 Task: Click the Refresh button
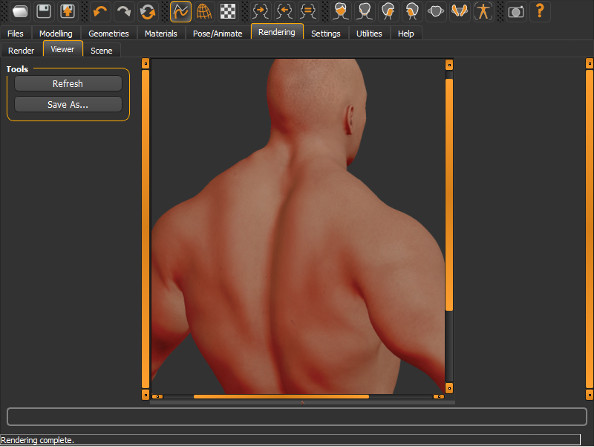tap(68, 83)
